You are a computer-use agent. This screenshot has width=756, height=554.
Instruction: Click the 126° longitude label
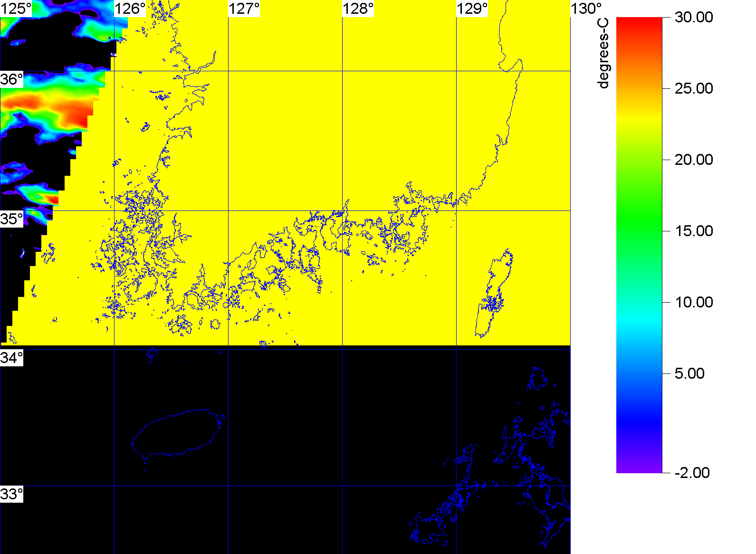(x=130, y=9)
